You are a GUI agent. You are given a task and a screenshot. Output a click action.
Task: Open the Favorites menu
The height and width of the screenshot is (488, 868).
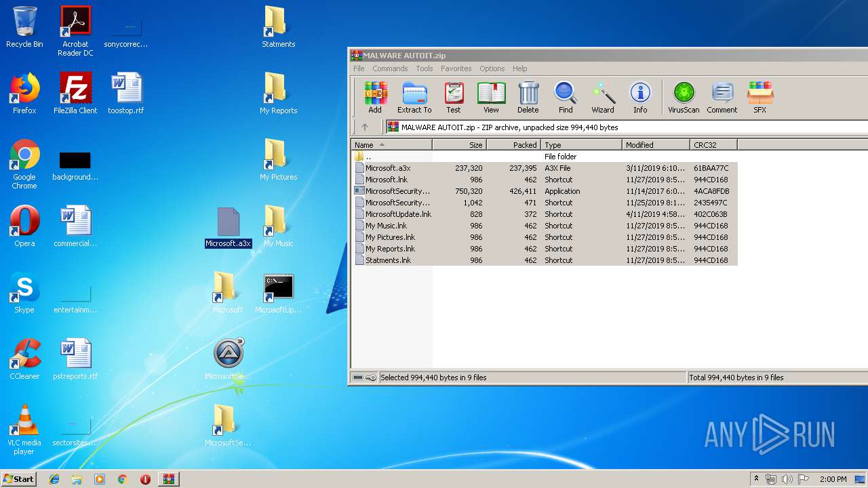(x=456, y=68)
